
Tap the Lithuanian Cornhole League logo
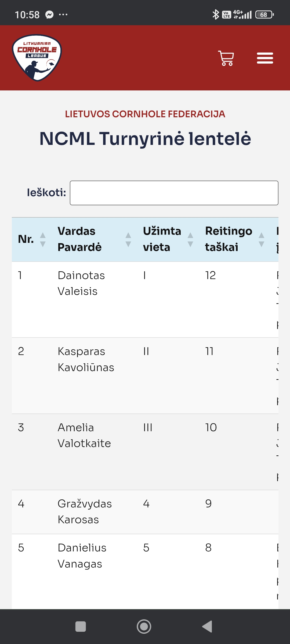tap(37, 58)
